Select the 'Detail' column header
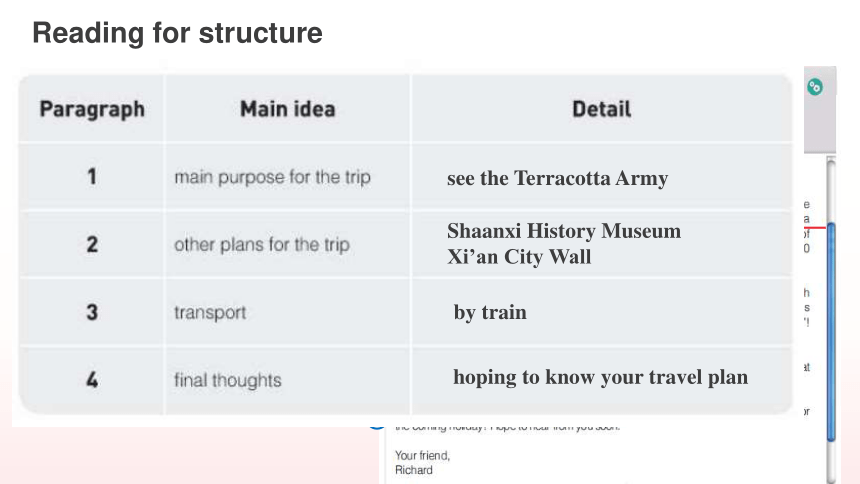This screenshot has width=860, height=484. (602, 109)
